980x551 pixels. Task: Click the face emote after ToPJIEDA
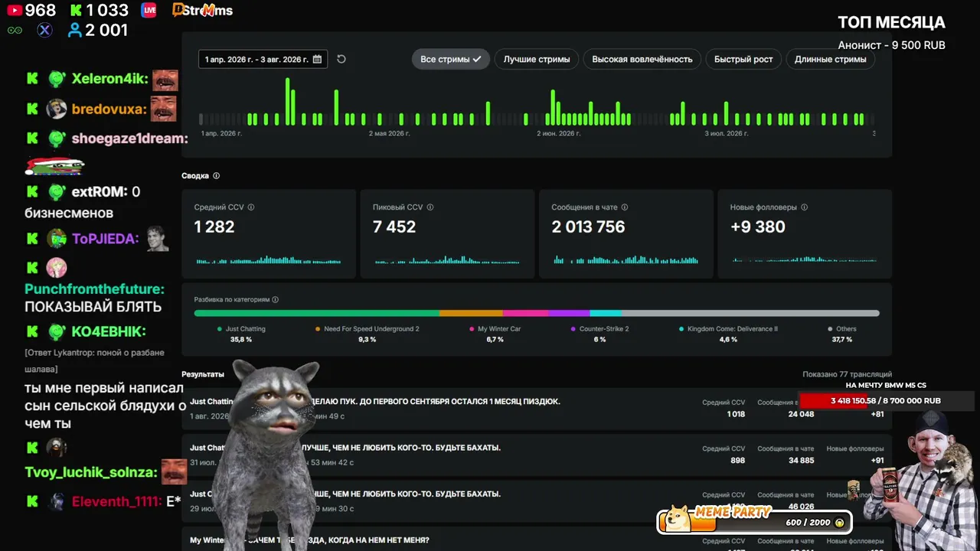(x=157, y=239)
